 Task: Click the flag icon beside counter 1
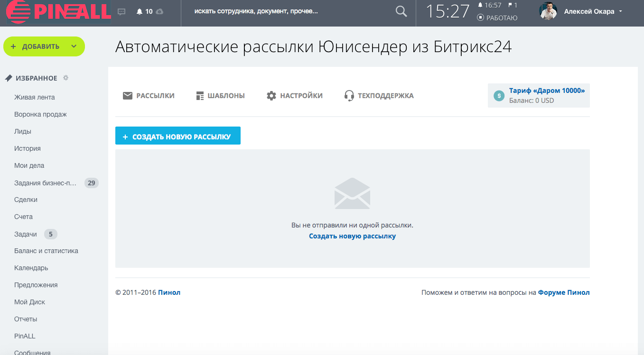click(510, 5)
